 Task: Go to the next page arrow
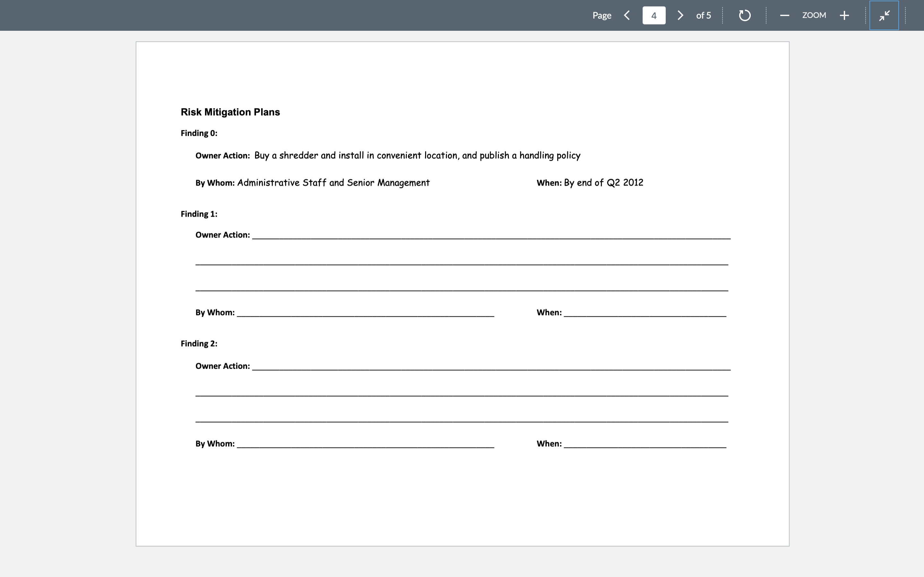[x=680, y=15]
